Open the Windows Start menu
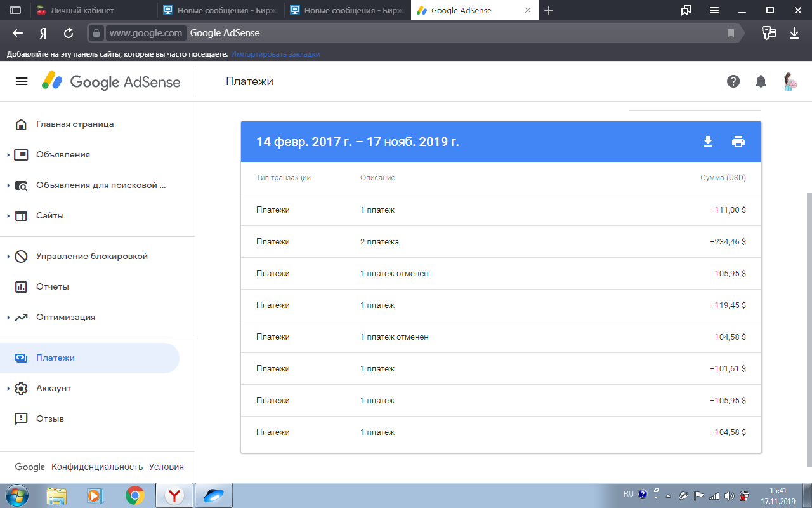Viewport: 812px width, 508px height. point(17,495)
